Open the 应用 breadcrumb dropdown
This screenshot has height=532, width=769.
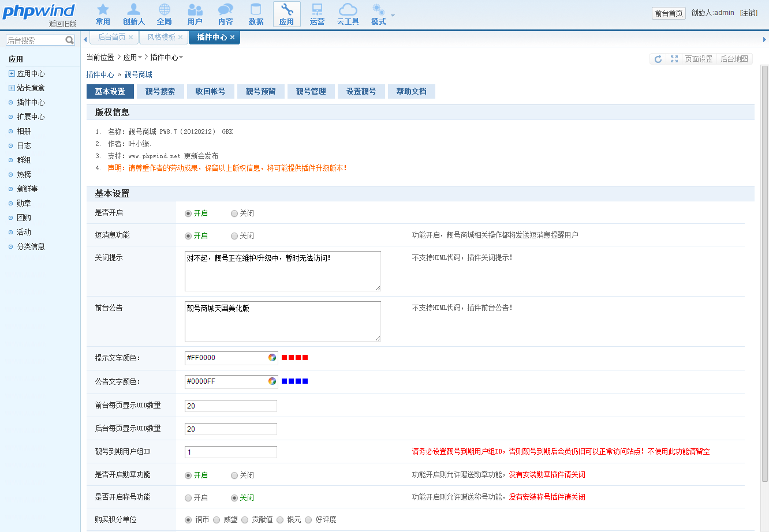point(140,58)
